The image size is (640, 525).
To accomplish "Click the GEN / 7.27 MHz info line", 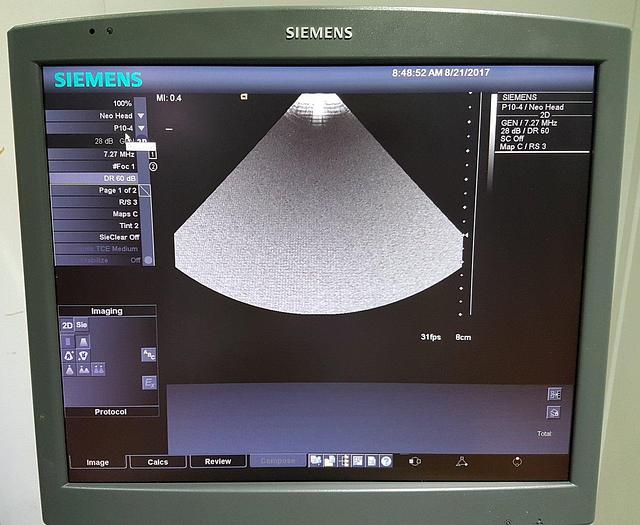I will point(529,123).
